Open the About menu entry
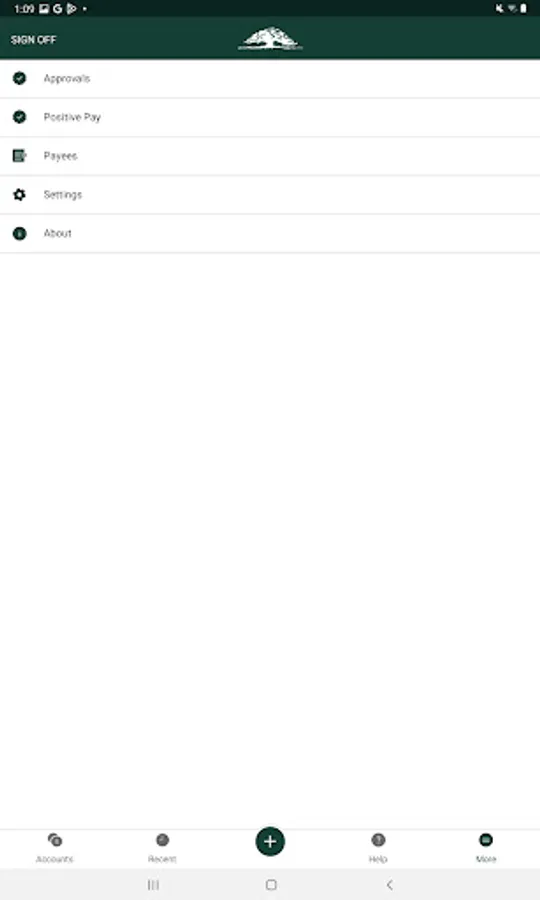The width and height of the screenshot is (540, 900). [270, 234]
